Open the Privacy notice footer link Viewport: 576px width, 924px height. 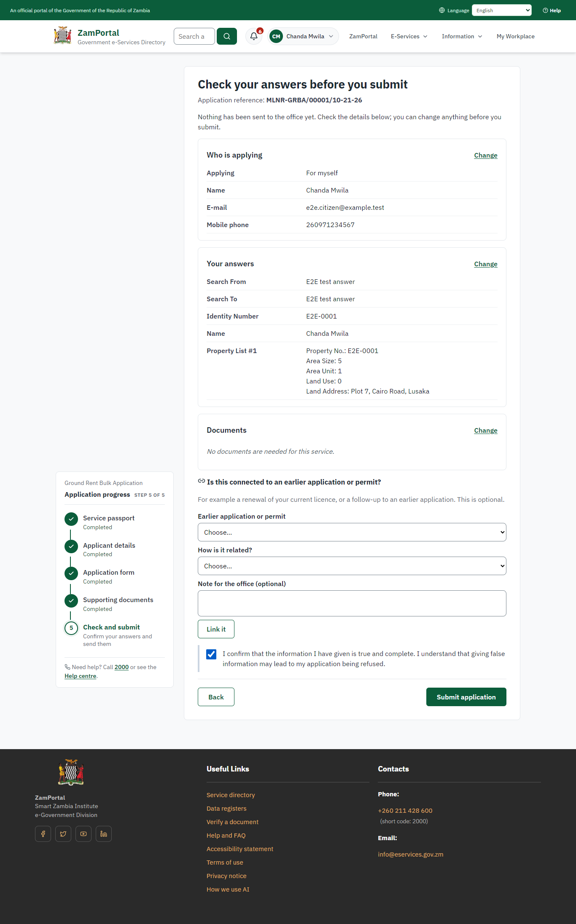[x=226, y=876]
